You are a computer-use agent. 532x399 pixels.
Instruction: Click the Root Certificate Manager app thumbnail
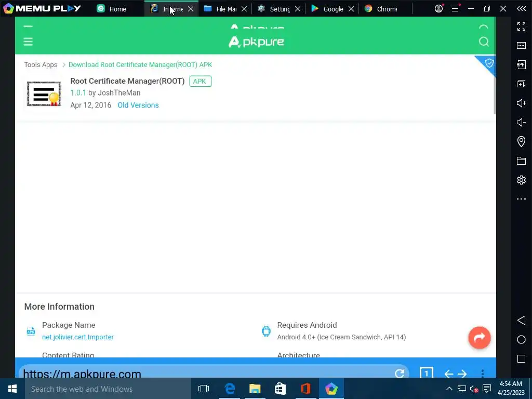point(44,94)
